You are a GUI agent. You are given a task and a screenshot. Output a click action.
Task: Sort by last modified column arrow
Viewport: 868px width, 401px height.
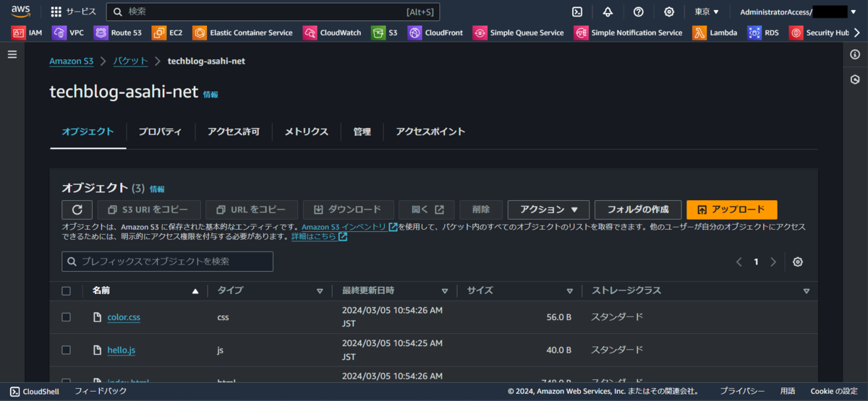[445, 291]
